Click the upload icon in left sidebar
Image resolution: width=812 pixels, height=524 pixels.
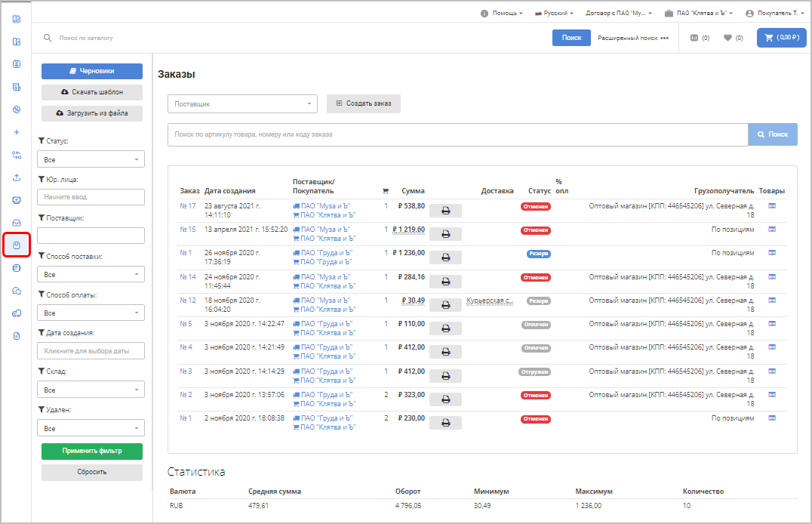pyautogui.click(x=17, y=178)
